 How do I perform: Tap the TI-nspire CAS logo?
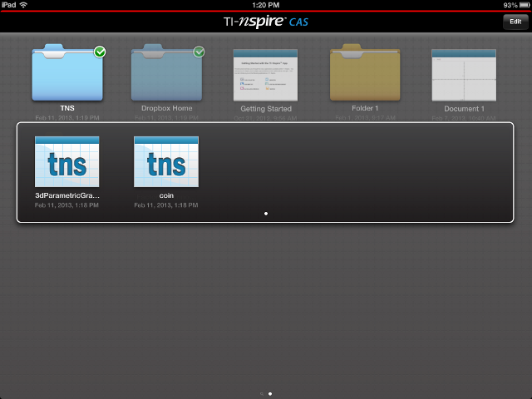[265, 22]
